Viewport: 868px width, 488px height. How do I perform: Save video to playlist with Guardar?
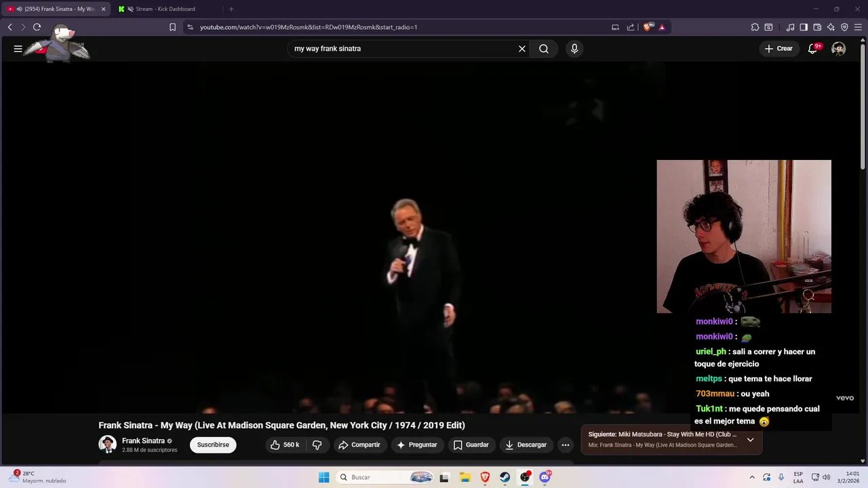(471, 445)
